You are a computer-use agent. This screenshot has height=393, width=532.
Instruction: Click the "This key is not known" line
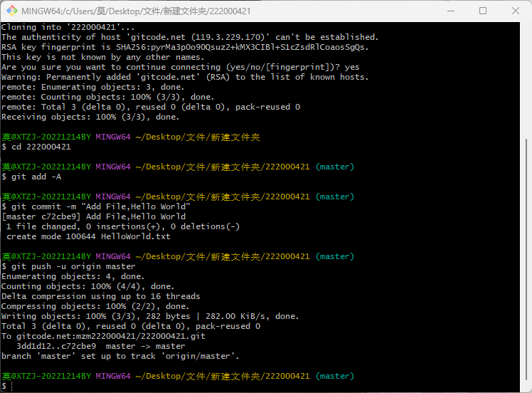point(102,57)
